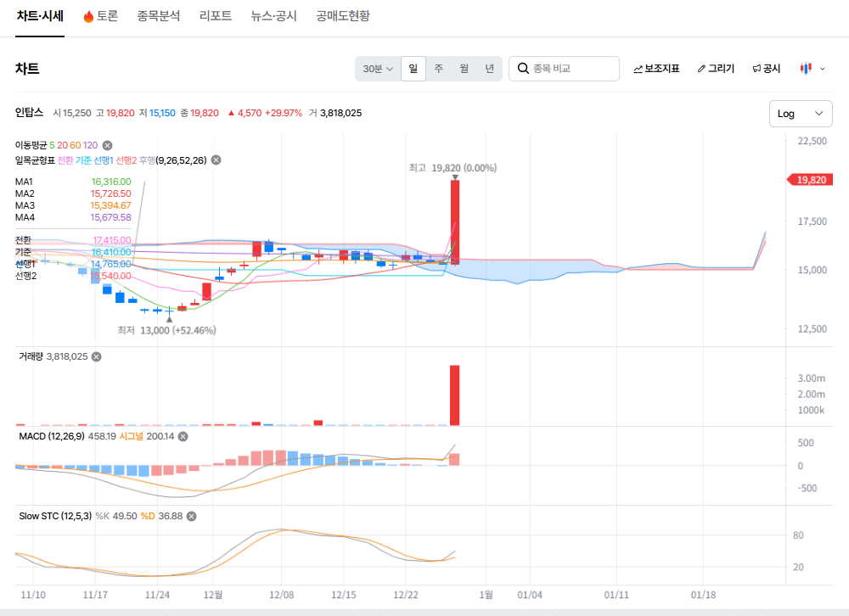Click the 종목 비교 search field
849x616 pixels.
click(564, 69)
